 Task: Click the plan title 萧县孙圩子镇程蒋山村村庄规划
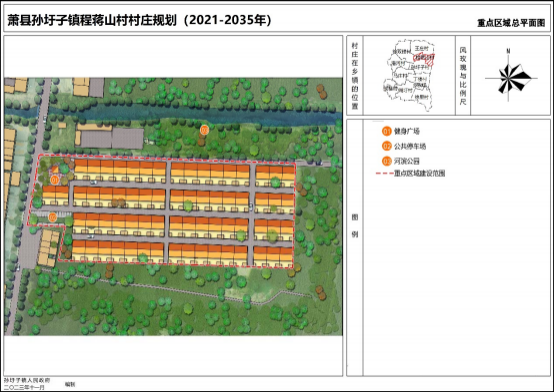pos(92,20)
